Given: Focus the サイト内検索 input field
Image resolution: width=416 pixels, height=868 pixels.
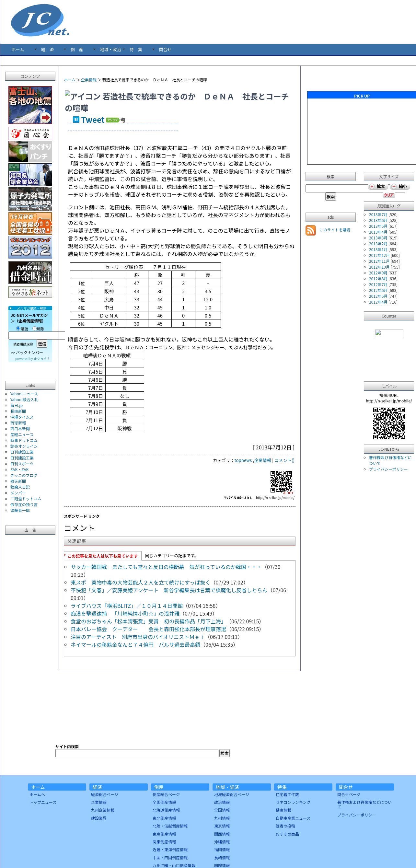Looking at the screenshot, I should coord(137,753).
